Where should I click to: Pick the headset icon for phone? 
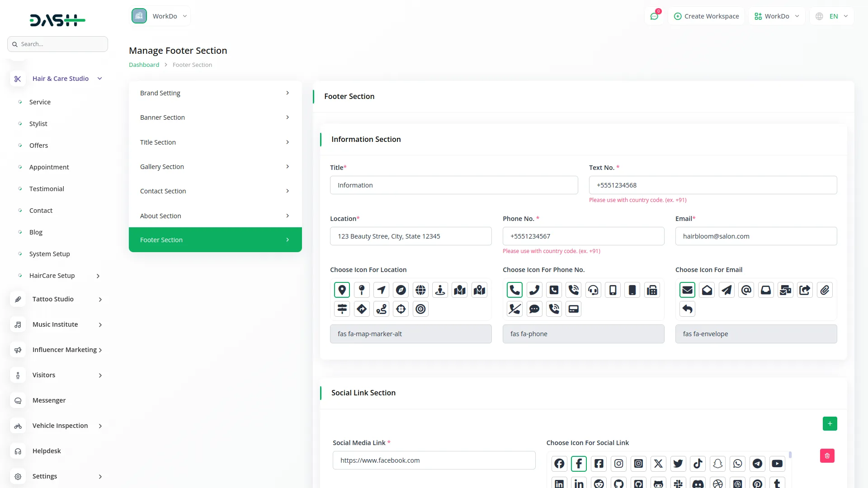pos(593,290)
